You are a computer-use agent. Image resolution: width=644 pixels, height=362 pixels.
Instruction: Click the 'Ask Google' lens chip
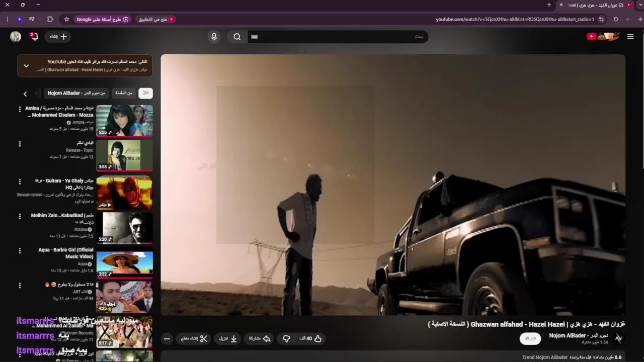point(103,19)
